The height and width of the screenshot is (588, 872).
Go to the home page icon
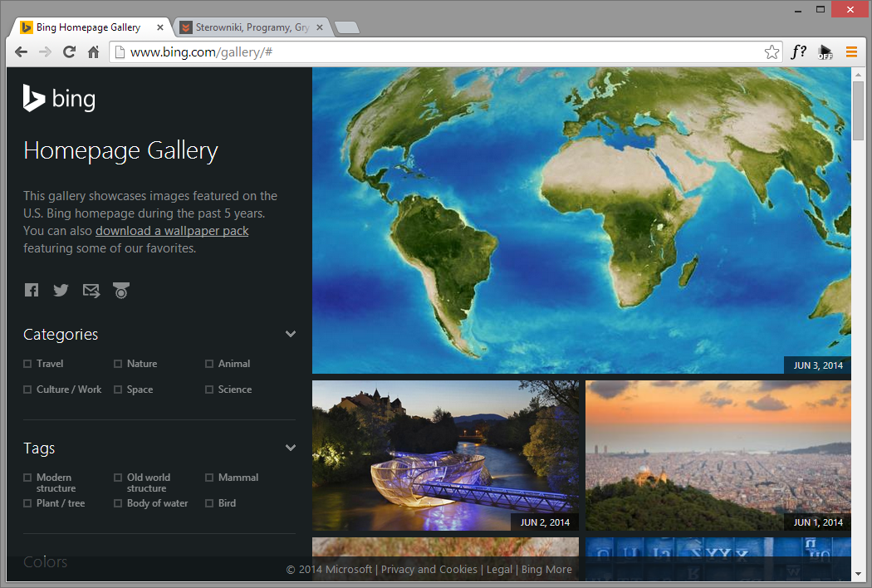coord(93,52)
